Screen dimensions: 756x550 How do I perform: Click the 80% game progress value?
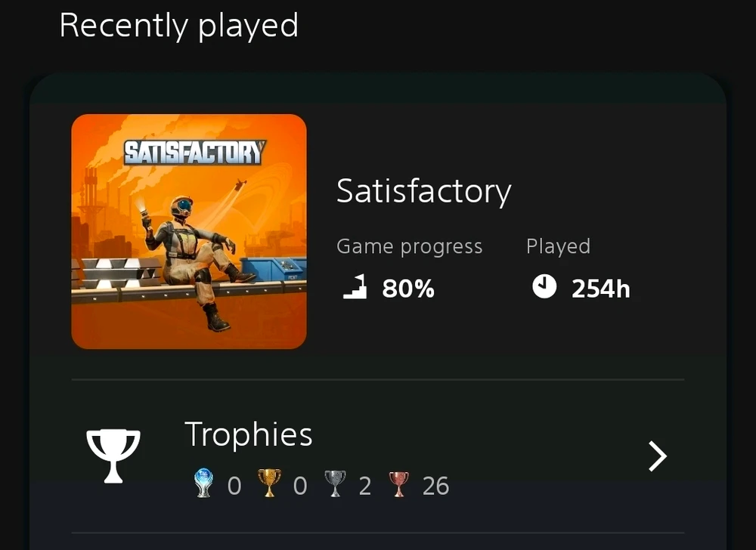click(x=408, y=289)
